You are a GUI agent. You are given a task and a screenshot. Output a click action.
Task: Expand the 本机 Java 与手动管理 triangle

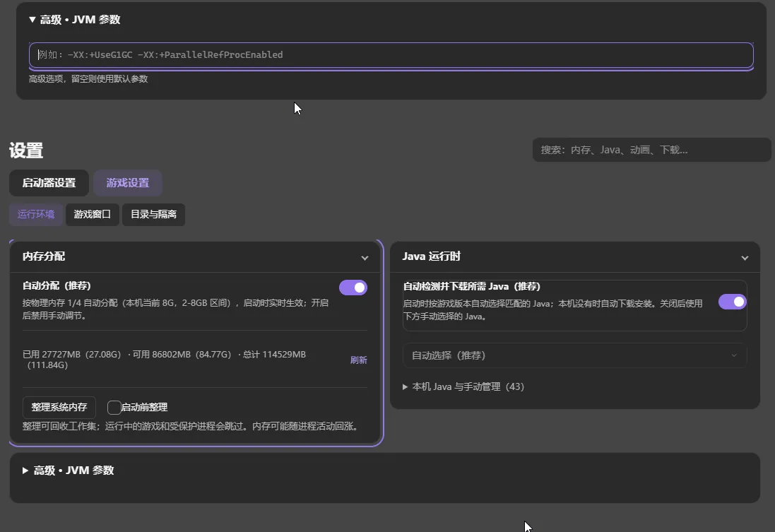tap(406, 386)
